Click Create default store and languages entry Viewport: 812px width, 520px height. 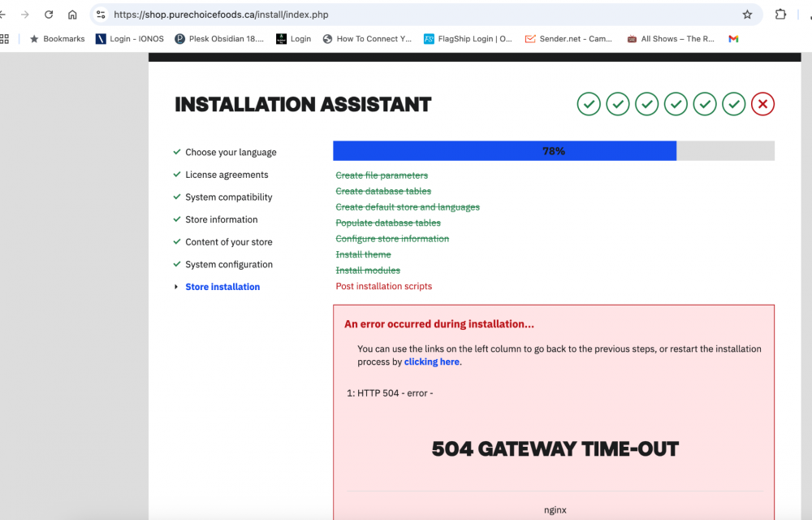point(408,207)
